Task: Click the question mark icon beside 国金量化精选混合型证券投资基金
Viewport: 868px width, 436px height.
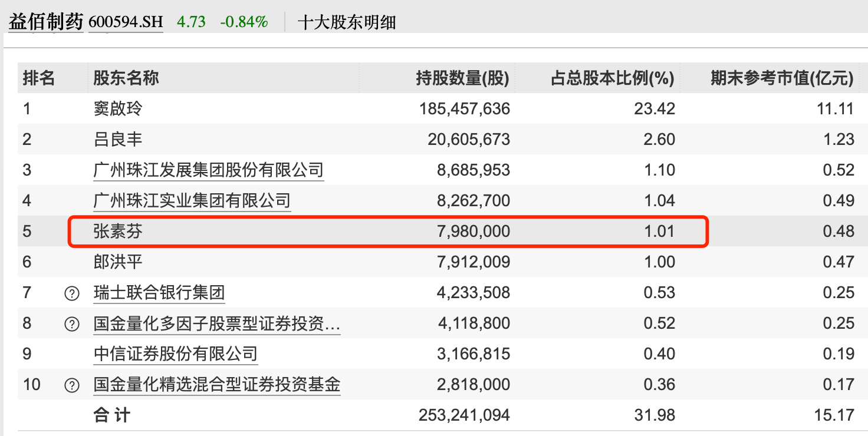Action: click(x=72, y=385)
